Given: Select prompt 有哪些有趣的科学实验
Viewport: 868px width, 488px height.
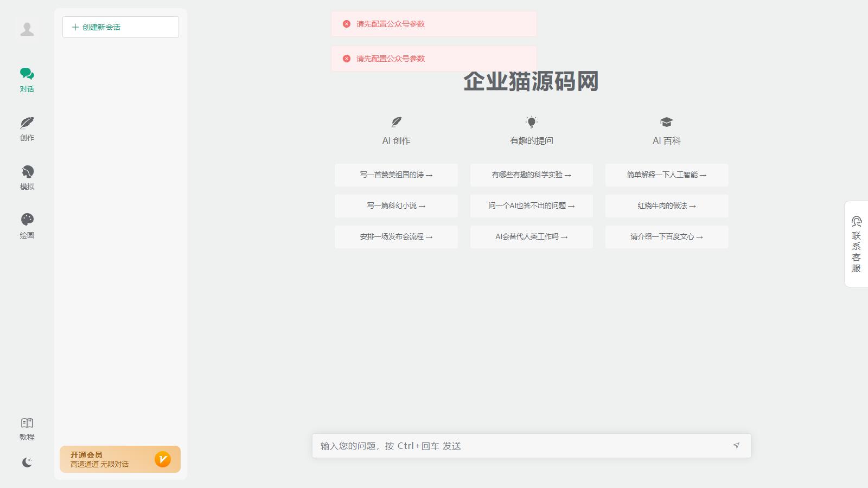Looking at the screenshot, I should point(531,175).
